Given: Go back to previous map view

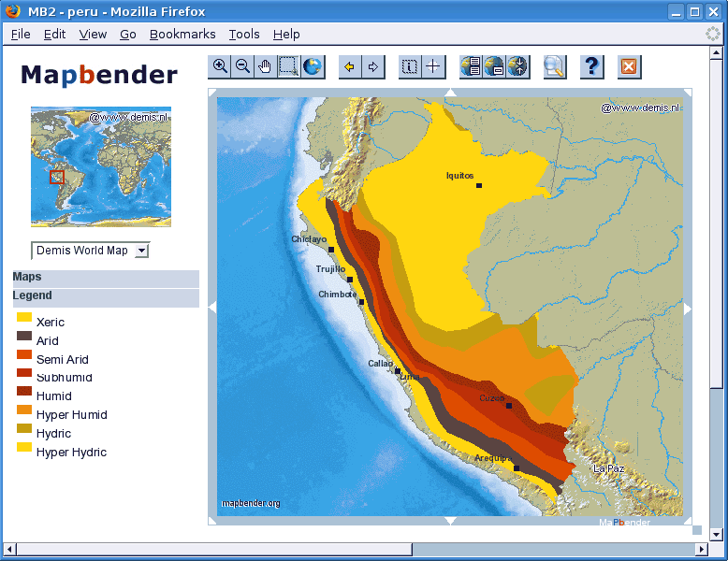Looking at the screenshot, I should tap(350, 66).
